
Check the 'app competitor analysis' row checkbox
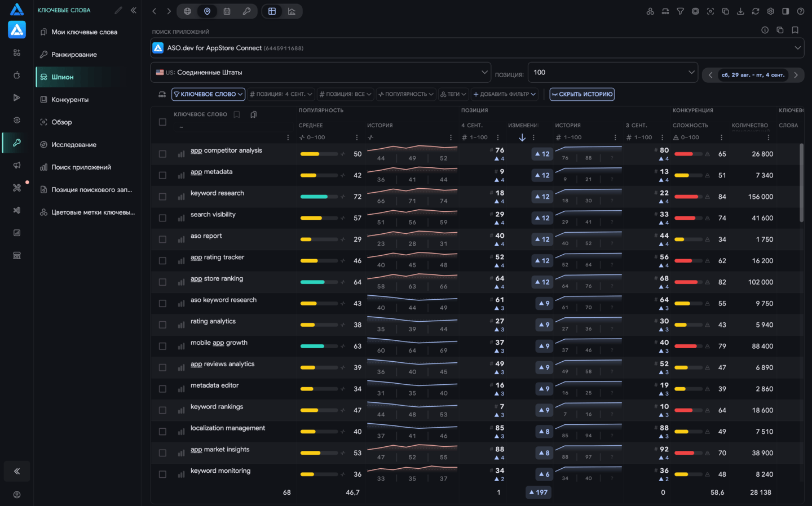click(162, 154)
